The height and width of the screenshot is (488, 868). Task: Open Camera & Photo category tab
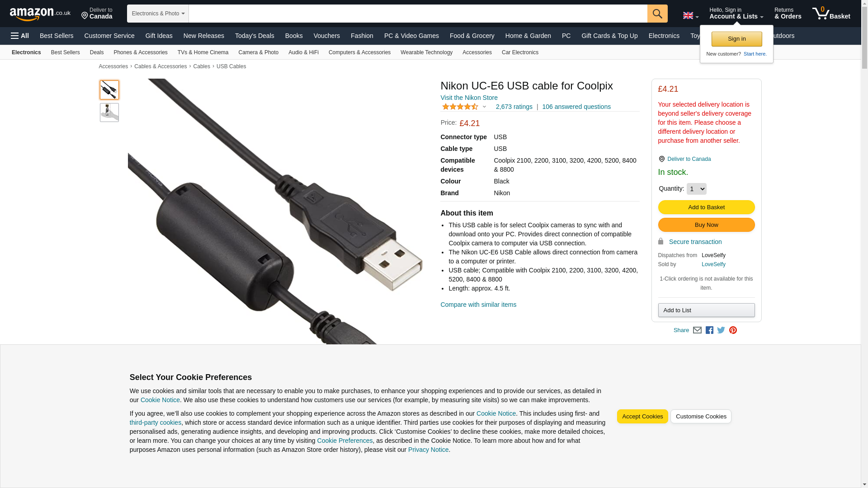coord(258,52)
